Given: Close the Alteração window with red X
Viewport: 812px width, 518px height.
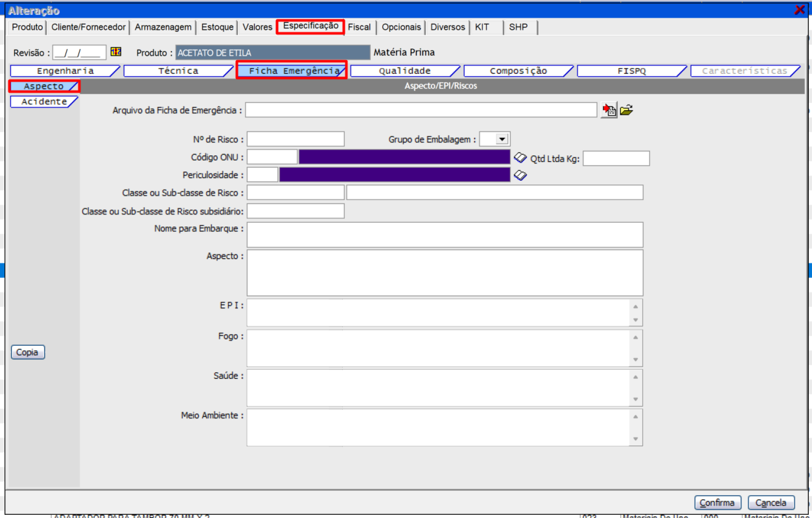Looking at the screenshot, I should (x=799, y=10).
